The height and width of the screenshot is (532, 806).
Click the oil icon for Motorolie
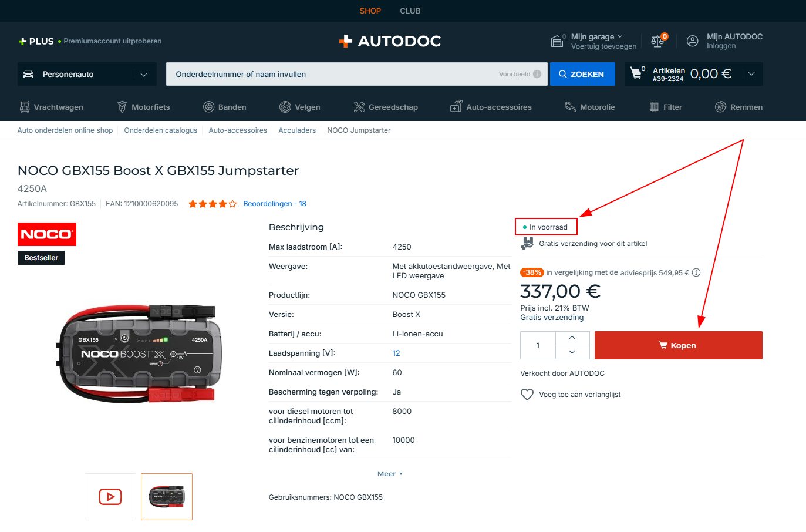570,107
